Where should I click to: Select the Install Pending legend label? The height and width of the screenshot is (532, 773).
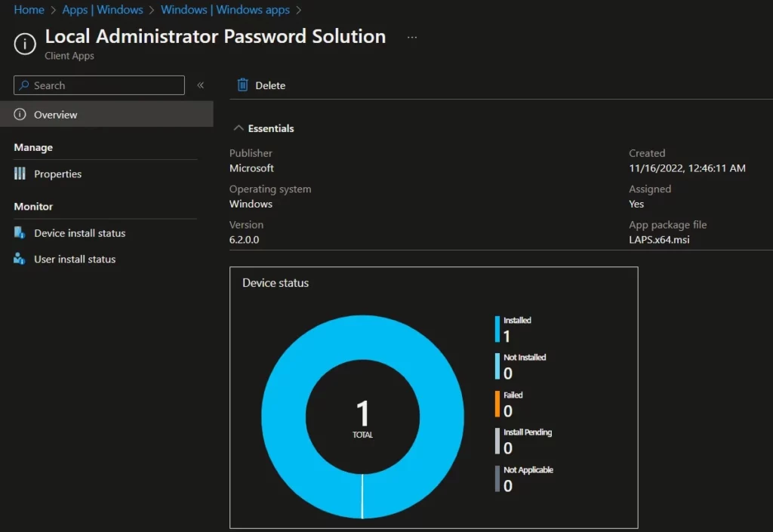pos(528,432)
